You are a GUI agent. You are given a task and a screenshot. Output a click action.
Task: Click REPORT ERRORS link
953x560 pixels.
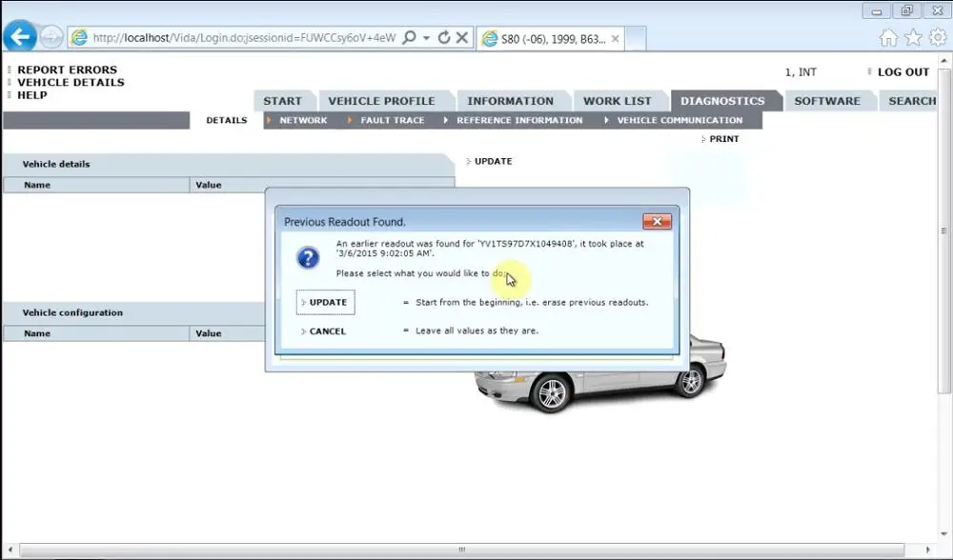(67, 70)
